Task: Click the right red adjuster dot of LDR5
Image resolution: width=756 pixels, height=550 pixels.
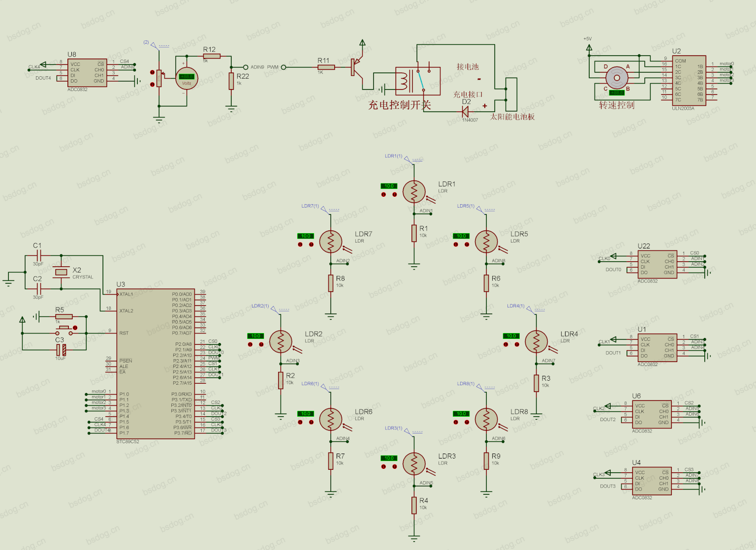Action: pos(467,244)
